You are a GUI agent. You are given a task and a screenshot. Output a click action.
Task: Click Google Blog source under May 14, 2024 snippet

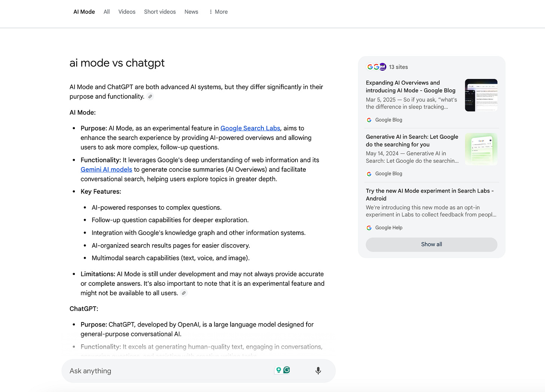pos(389,174)
